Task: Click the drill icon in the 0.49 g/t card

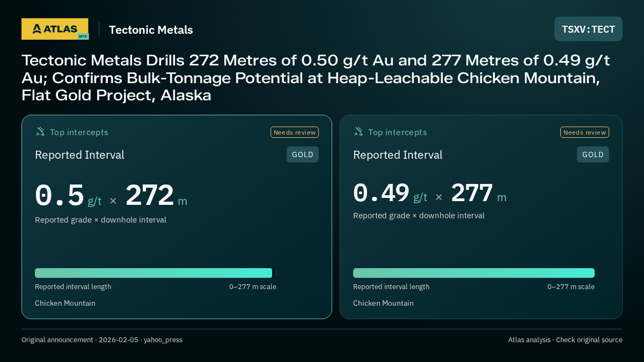Action: 358,132
